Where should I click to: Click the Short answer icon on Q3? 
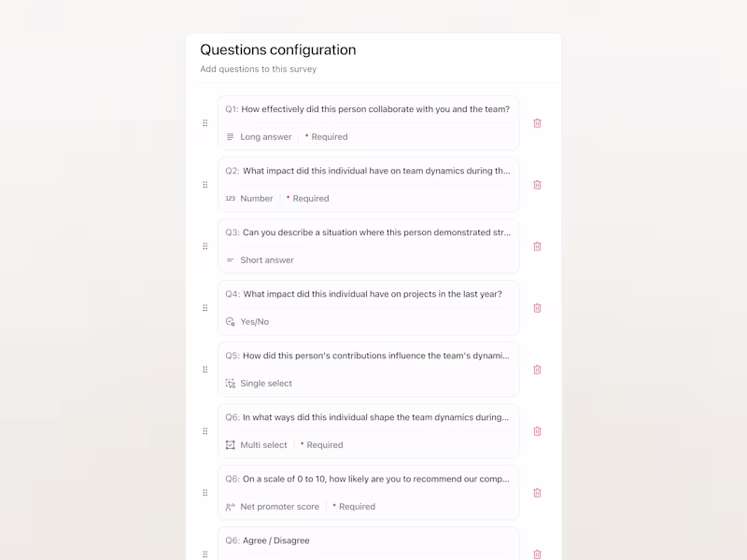[230, 259]
